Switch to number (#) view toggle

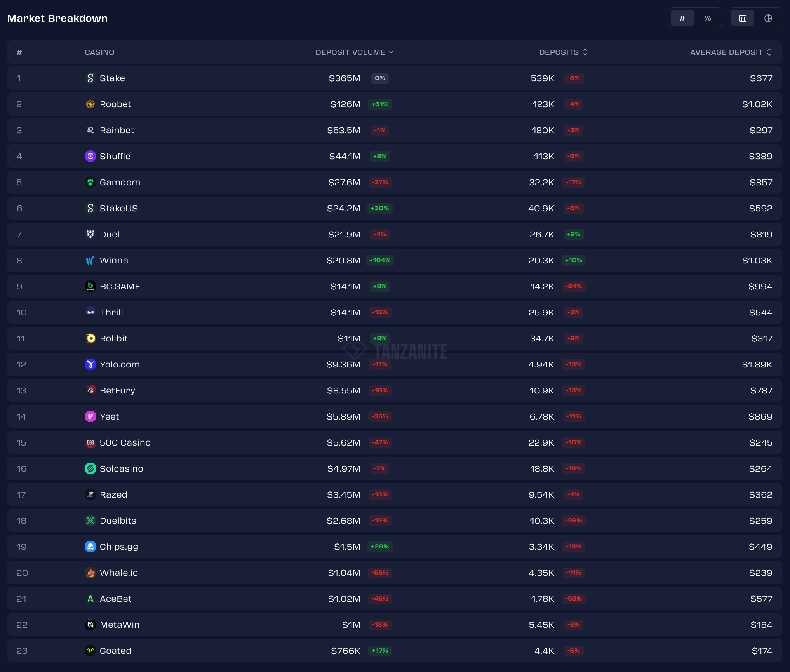tap(682, 18)
